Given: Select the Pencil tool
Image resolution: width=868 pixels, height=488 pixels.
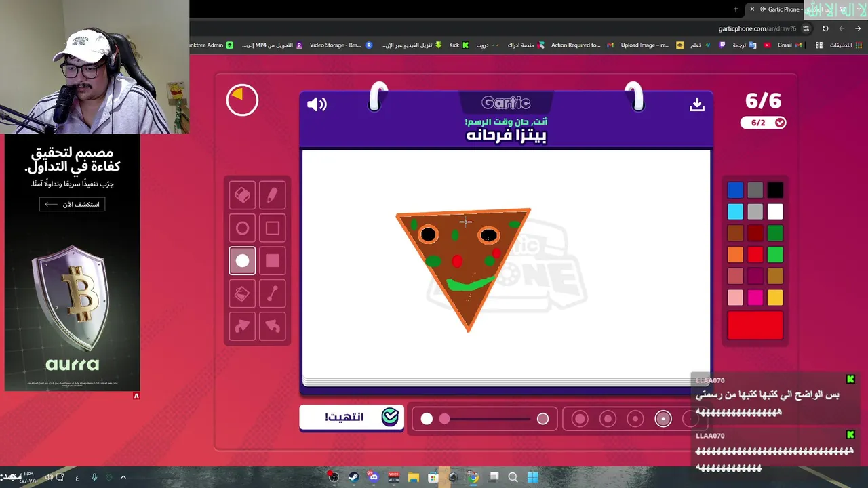Looking at the screenshot, I should tap(272, 195).
